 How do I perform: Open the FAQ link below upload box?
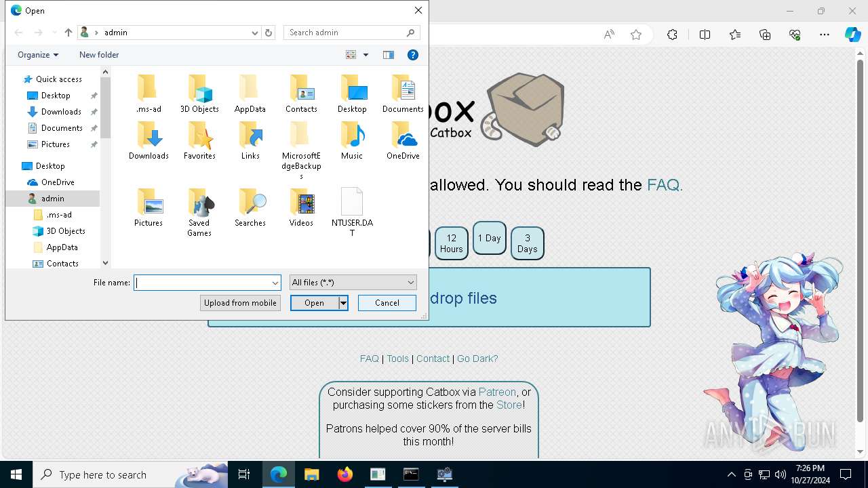pyautogui.click(x=370, y=359)
